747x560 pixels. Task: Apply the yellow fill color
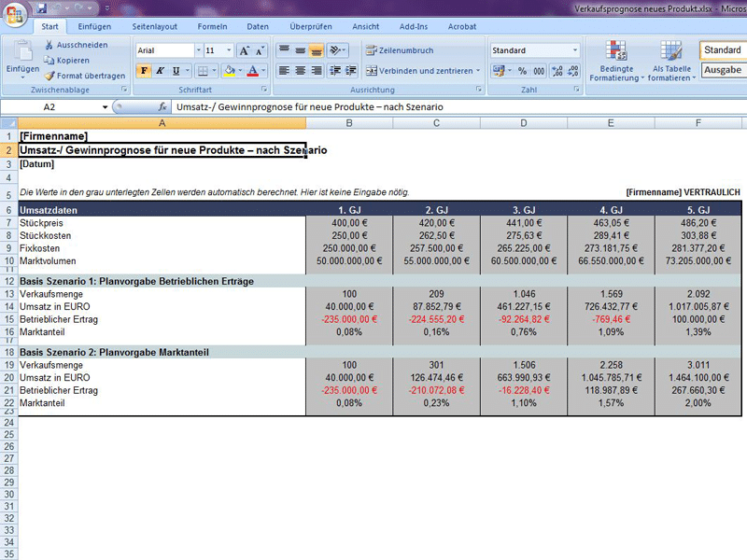[x=230, y=71]
